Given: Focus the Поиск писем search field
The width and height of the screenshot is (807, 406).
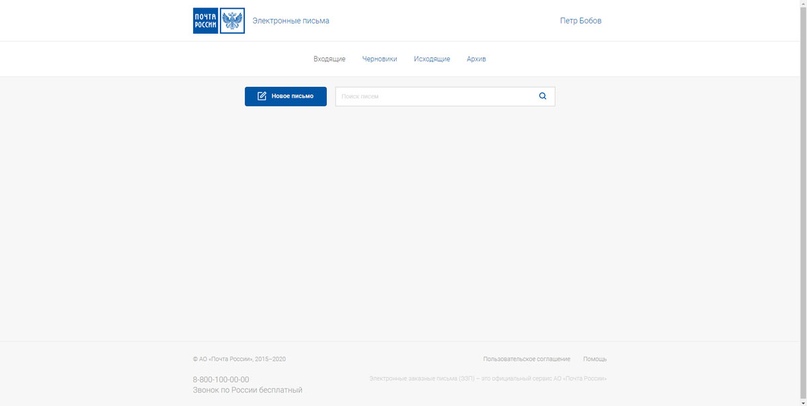Looking at the screenshot, I should point(433,96).
